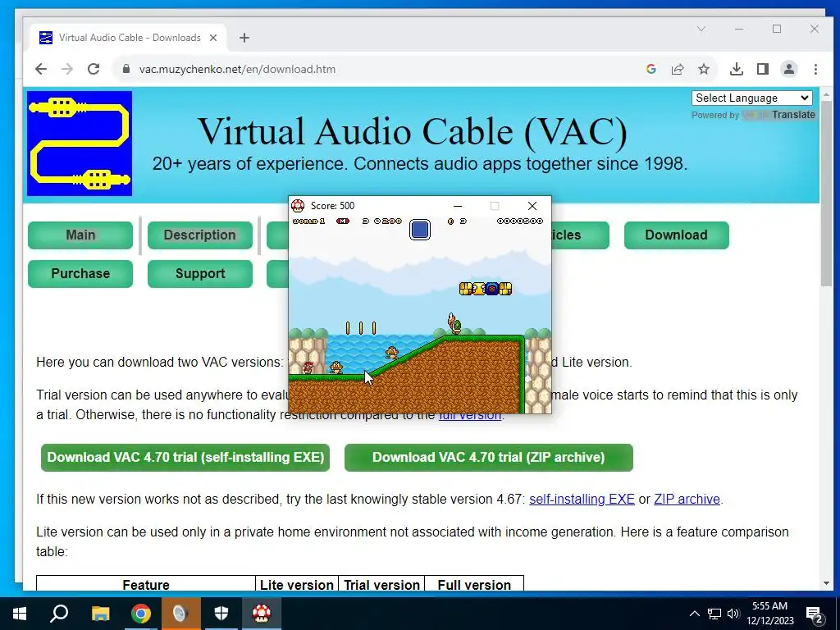Image resolution: width=840 pixels, height=630 pixels.
Task: Toggle the Chrome side panel icon
Action: pos(763,69)
